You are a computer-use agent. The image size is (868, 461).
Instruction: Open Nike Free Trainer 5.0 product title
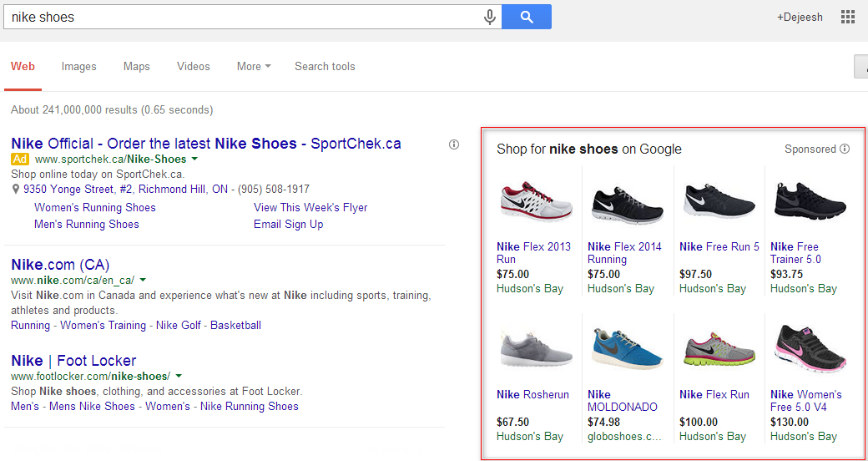pos(795,253)
